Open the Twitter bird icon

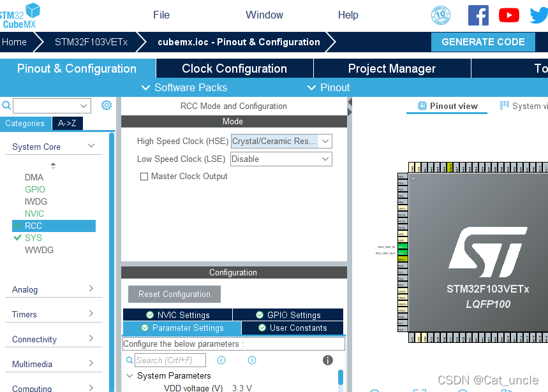pyautogui.click(x=538, y=15)
